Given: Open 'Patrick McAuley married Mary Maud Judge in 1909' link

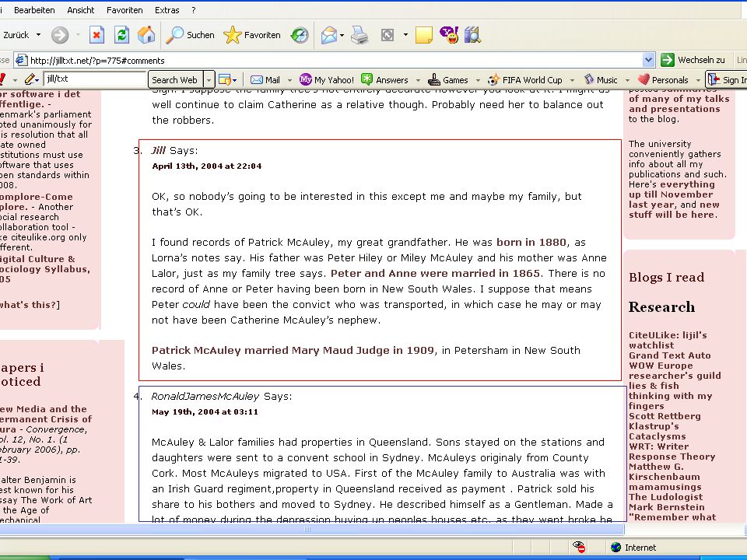Looking at the screenshot, I should coord(293,351).
